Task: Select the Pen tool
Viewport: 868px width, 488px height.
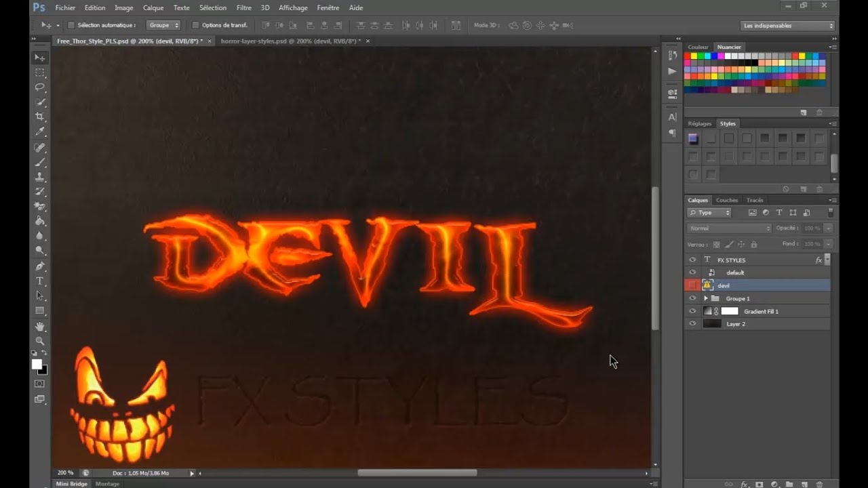Action: [x=40, y=266]
